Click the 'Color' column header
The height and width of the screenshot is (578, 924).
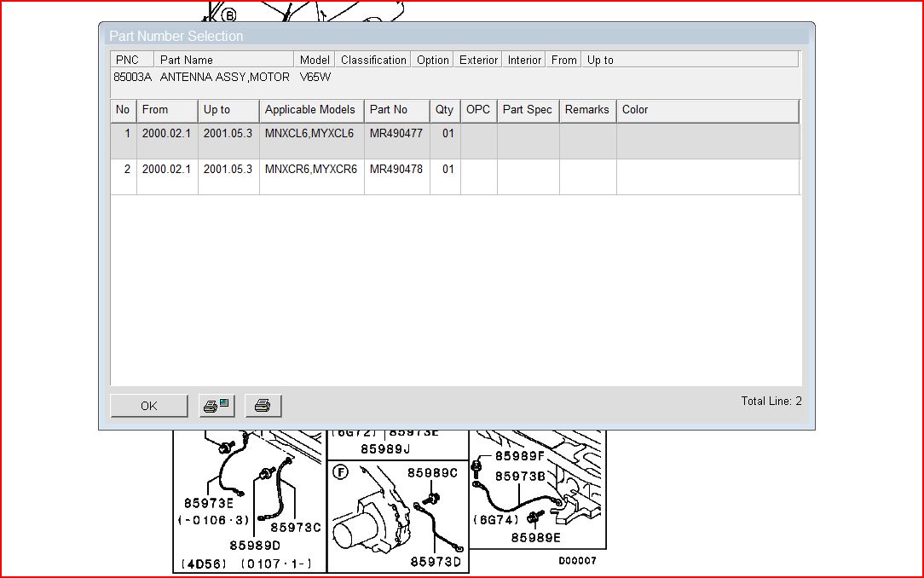(x=707, y=110)
